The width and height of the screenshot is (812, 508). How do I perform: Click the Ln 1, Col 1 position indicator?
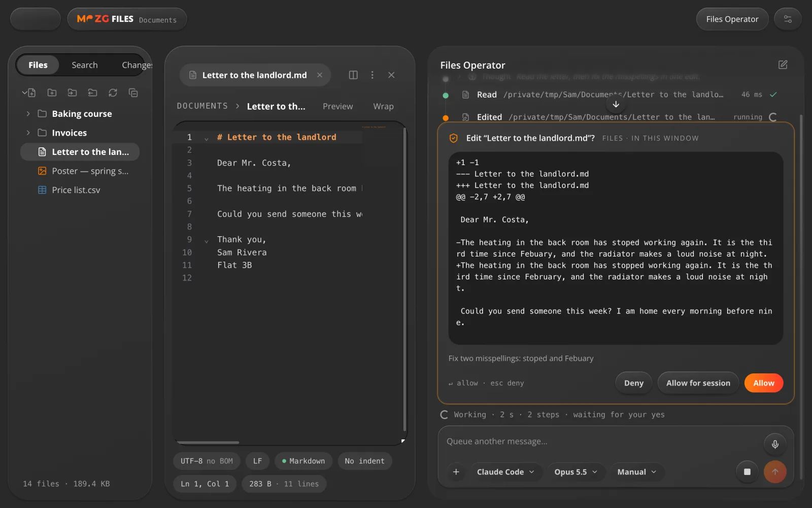[x=205, y=484]
